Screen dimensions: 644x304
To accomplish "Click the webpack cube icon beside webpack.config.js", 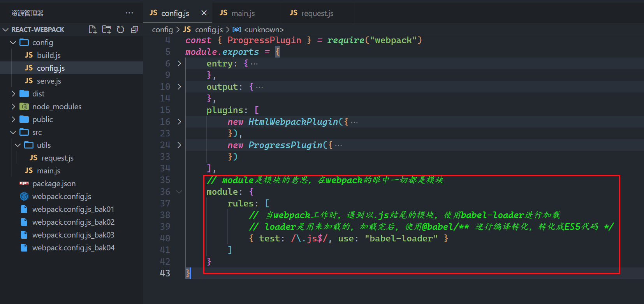I will (24, 196).
